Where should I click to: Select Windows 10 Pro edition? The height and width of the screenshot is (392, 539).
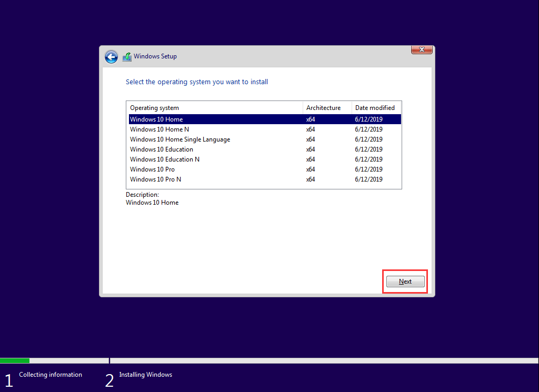(153, 169)
